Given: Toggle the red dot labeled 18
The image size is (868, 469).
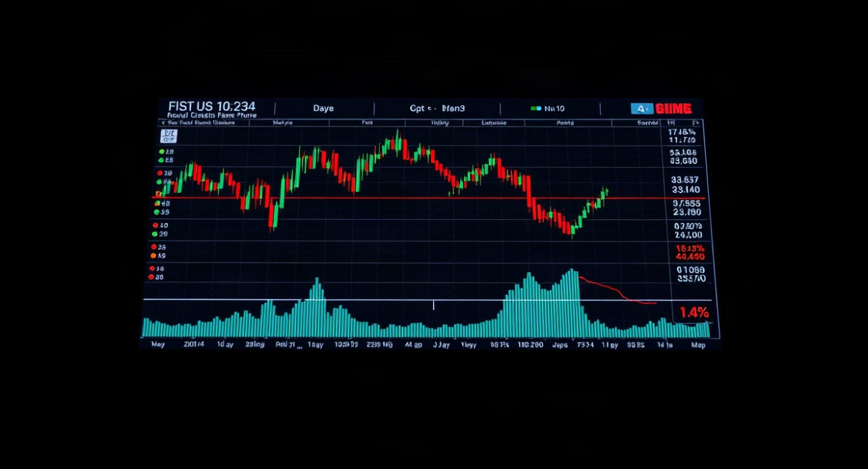Looking at the screenshot, I should 151,268.
